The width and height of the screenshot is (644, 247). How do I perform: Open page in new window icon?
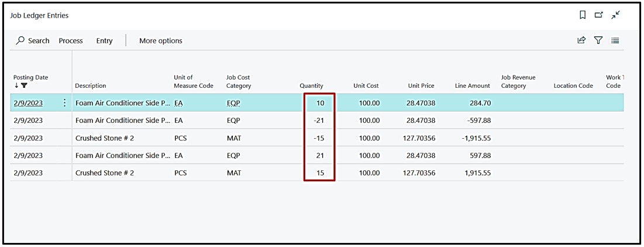click(598, 15)
